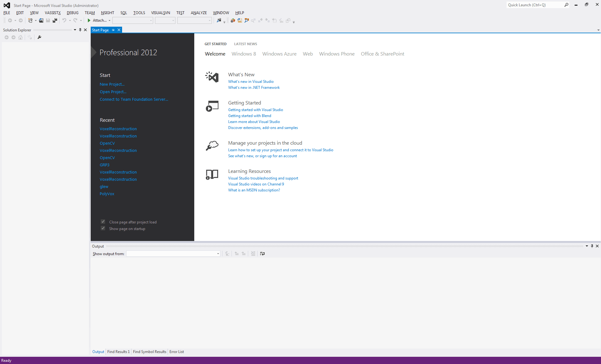The image size is (601, 364).
Task: Open Solution Explorer Properties wrench icon
Action: pos(39,37)
